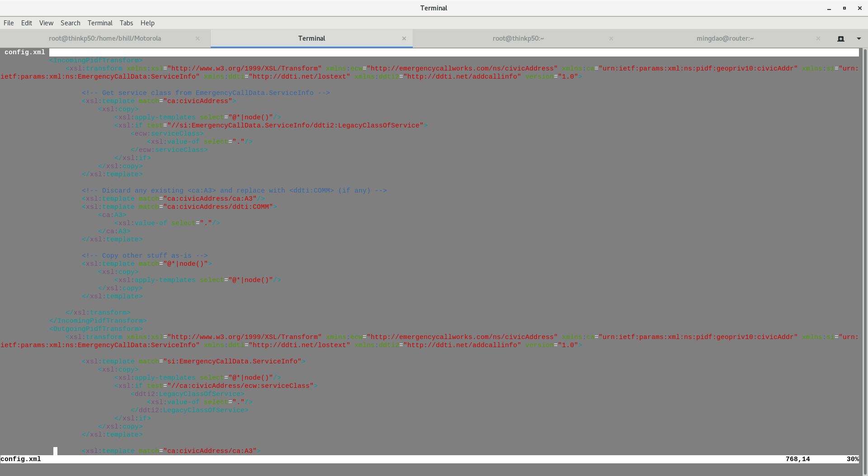Close the mingdao@router:~ tab
Image resolution: width=868 pixels, height=476 pixels.
[x=818, y=38]
